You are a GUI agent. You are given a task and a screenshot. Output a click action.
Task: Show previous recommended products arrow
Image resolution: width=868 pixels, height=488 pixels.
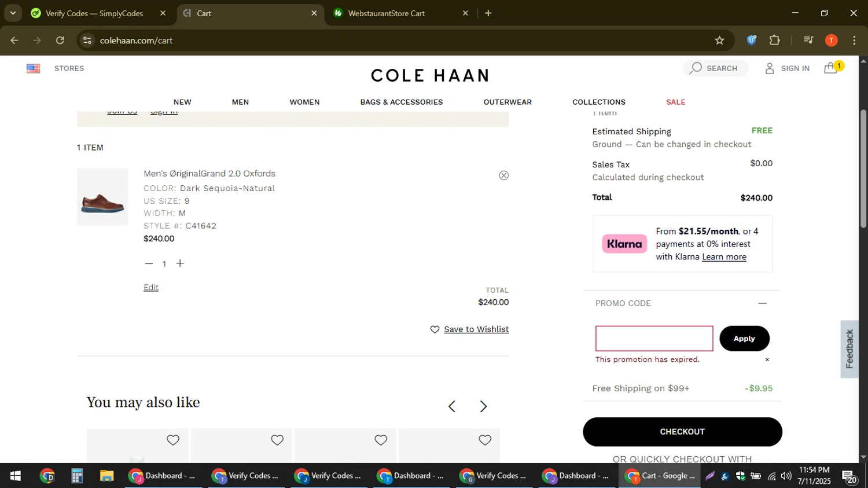point(452,406)
